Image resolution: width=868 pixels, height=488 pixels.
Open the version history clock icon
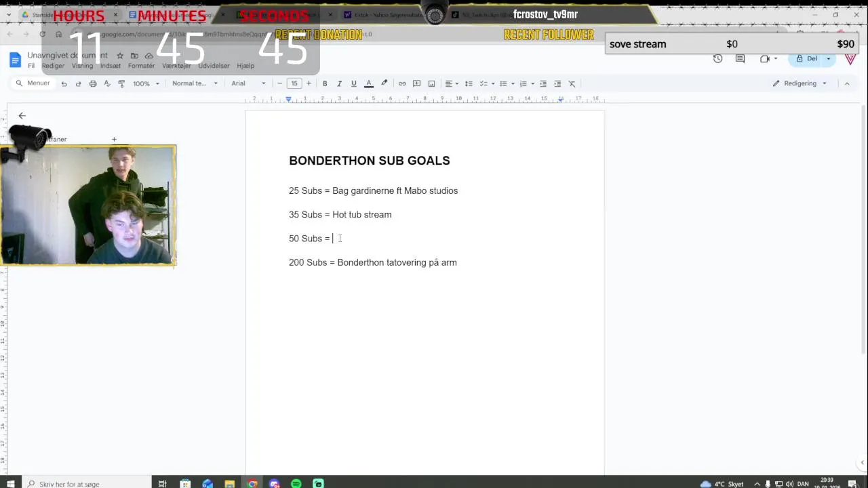pyautogui.click(x=717, y=58)
